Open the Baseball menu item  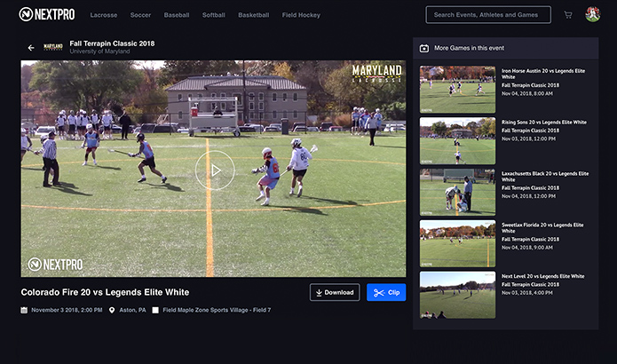pos(177,15)
